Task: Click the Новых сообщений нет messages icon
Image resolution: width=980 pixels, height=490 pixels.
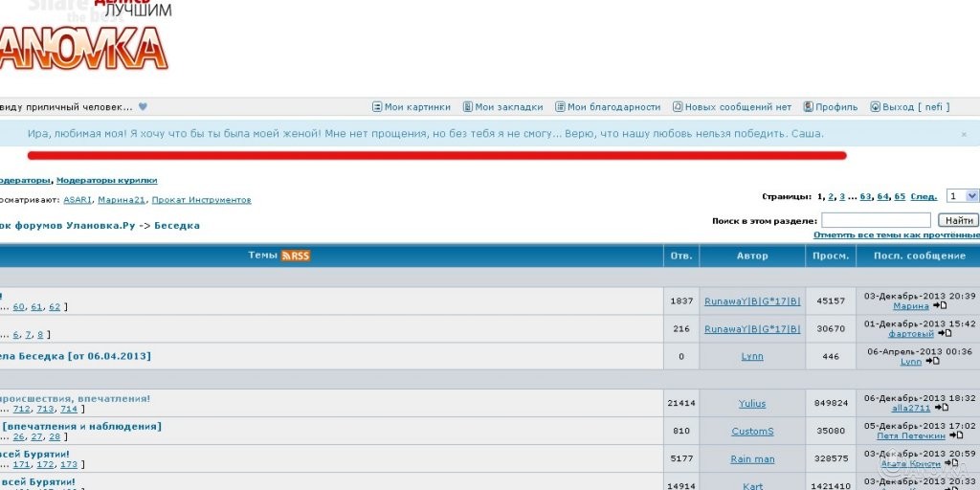Action: (678, 107)
